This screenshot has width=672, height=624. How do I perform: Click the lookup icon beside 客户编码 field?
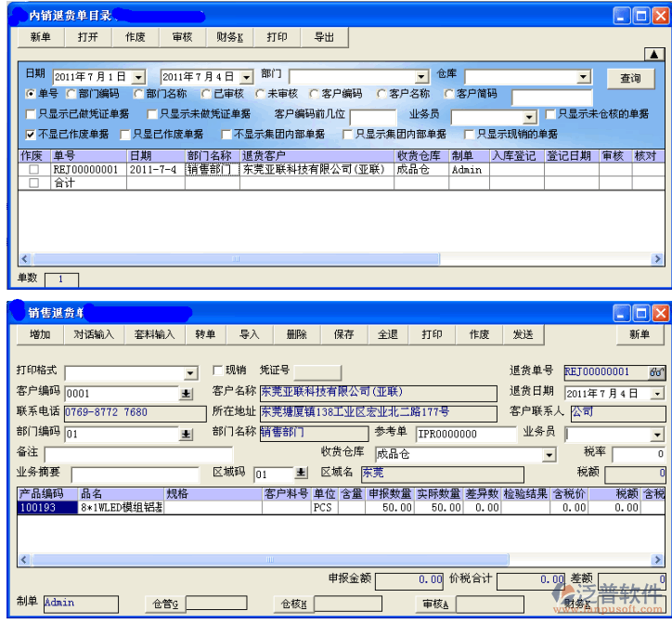[186, 394]
